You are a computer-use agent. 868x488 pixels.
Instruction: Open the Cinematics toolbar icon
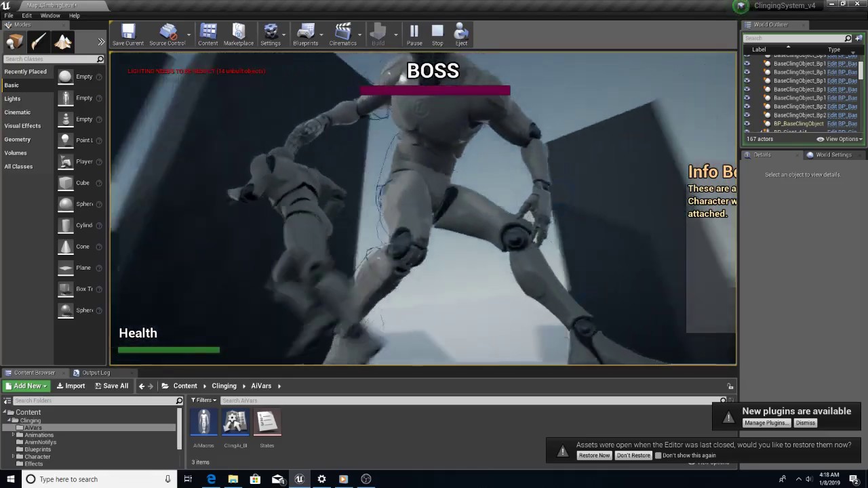click(343, 35)
